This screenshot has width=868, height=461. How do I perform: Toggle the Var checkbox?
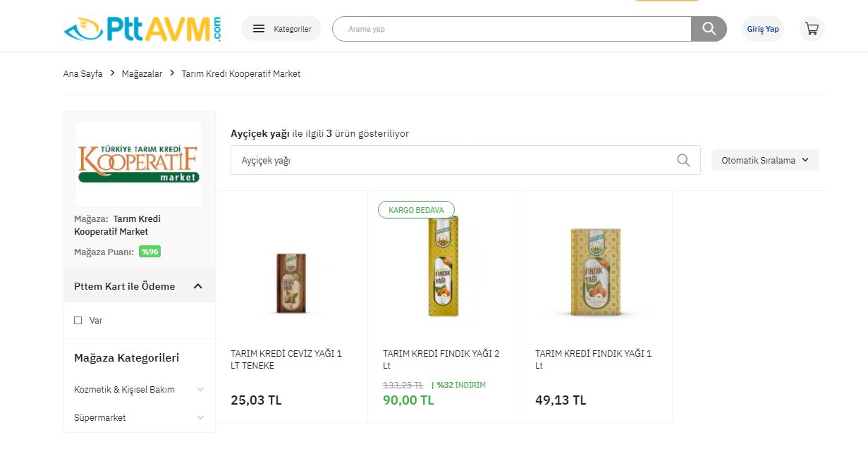point(78,320)
